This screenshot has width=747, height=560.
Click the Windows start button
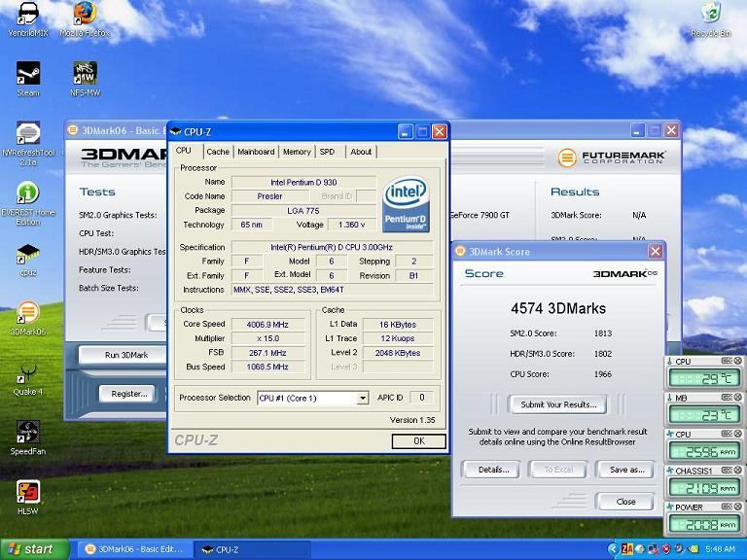34,549
